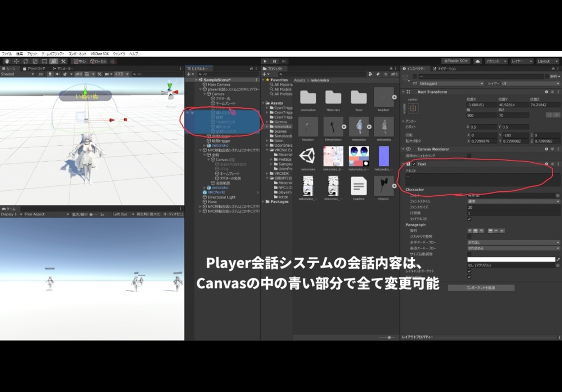The height and width of the screenshot is (392, 562).
Task: Open the レイヤー dropdown showing UI
Action: pyautogui.click(x=531, y=83)
